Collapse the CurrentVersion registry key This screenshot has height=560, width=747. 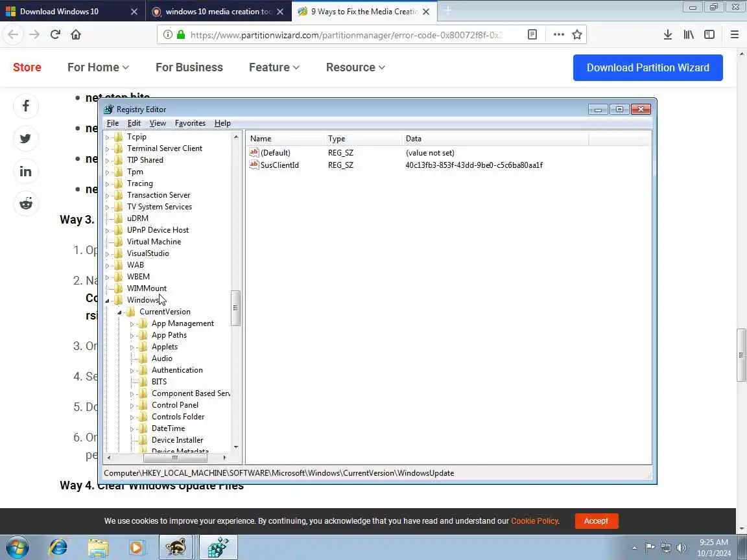119,312
